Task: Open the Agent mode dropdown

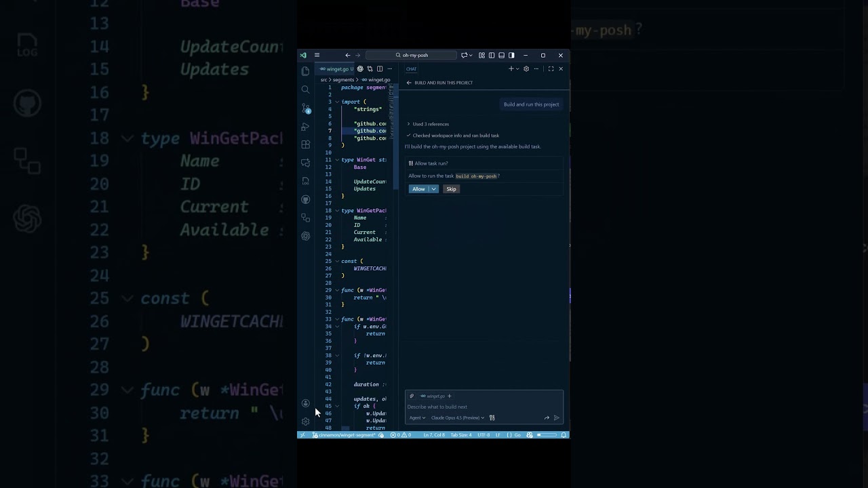Action: 417,418
